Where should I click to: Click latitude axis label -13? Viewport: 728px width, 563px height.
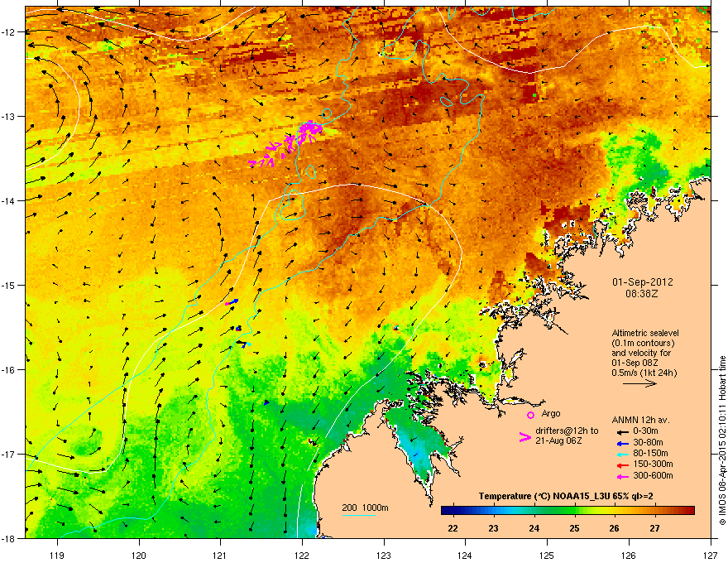coord(9,116)
